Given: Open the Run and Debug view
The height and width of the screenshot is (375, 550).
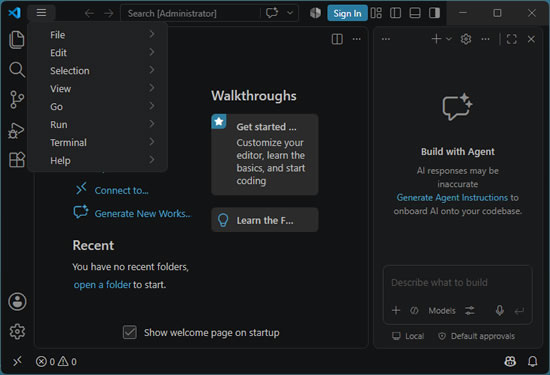Looking at the screenshot, I should pos(16,130).
